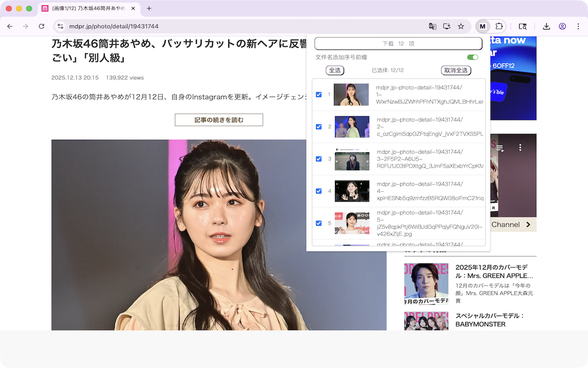Uncheck image 1 in the download list

tap(319, 94)
